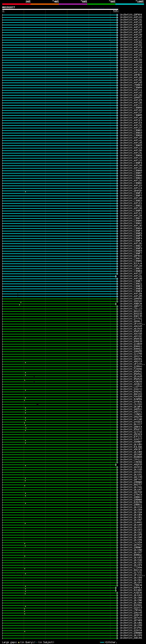Click the UniRef100_A9BK34 label
Viewport: 146px width, 644px height.
(131, 304)
